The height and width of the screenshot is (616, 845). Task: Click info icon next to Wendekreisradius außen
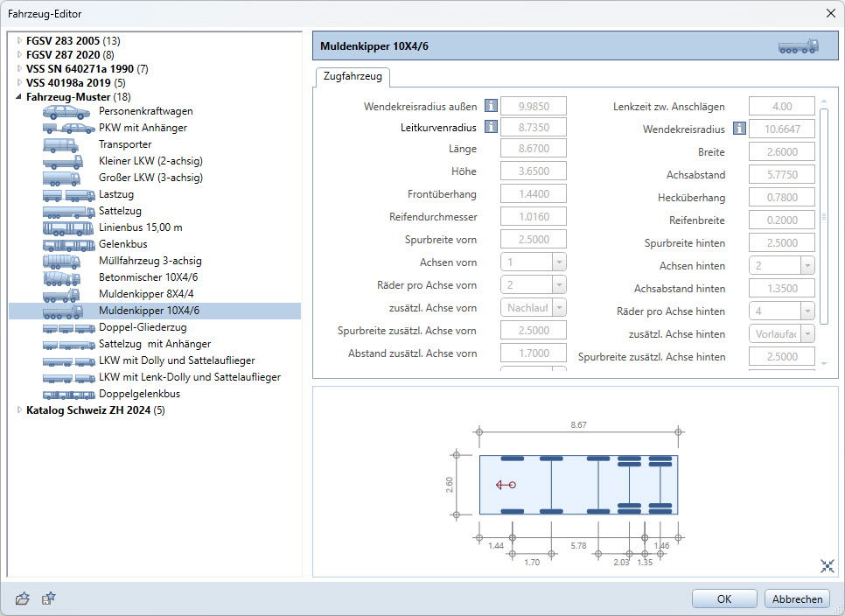point(491,106)
